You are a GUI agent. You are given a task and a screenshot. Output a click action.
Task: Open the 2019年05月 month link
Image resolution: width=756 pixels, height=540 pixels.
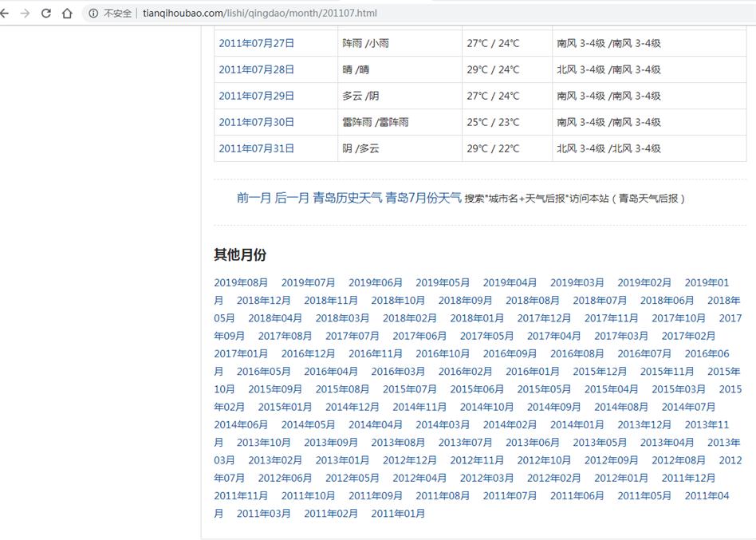(x=443, y=282)
